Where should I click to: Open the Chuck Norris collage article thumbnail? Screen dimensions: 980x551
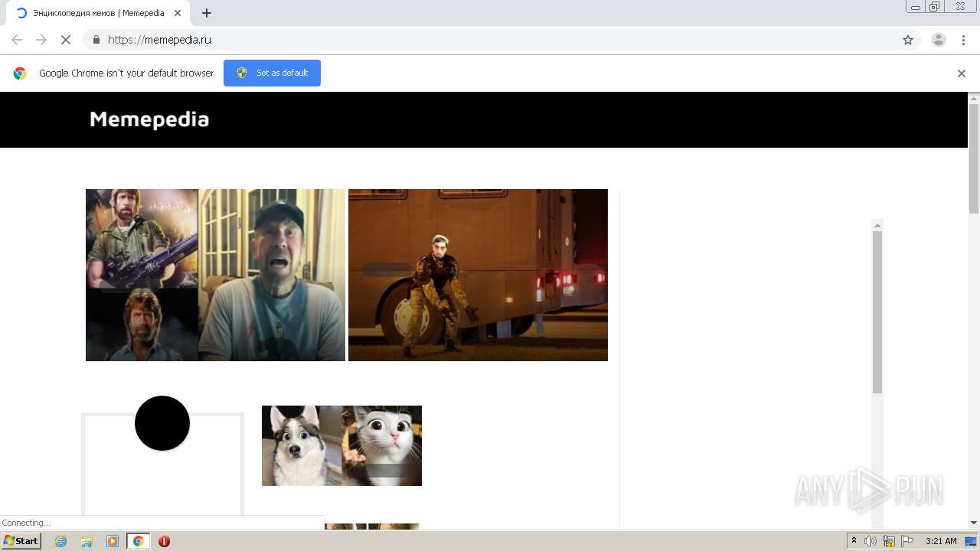point(215,275)
